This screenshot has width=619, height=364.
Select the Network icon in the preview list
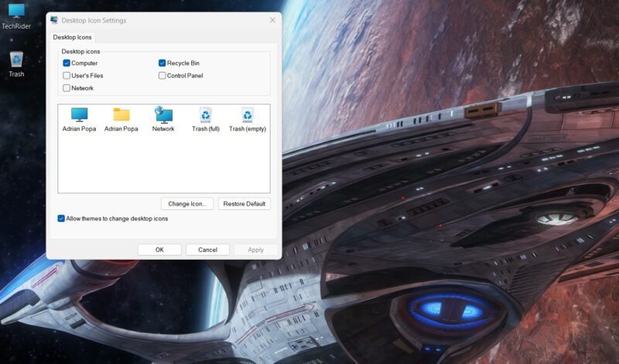163,120
